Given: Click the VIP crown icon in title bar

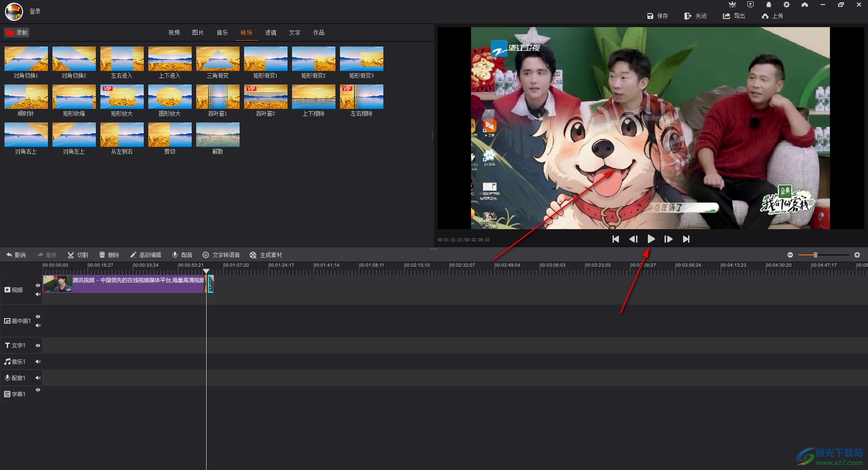Looking at the screenshot, I should click(x=732, y=5).
